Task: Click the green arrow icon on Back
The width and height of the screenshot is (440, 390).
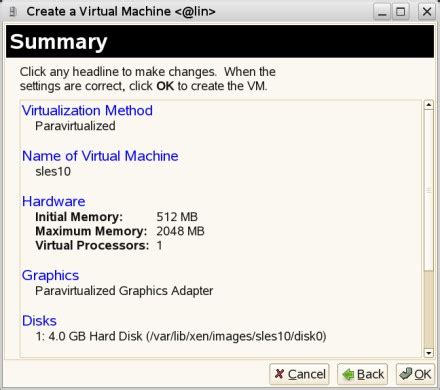Action: click(x=348, y=374)
